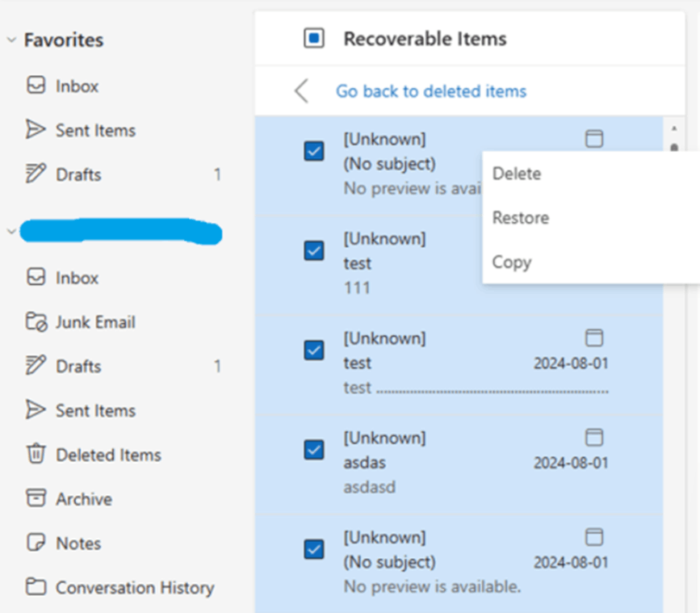Select the Drafts pencil icon
700x613 pixels.
pyautogui.click(x=36, y=174)
